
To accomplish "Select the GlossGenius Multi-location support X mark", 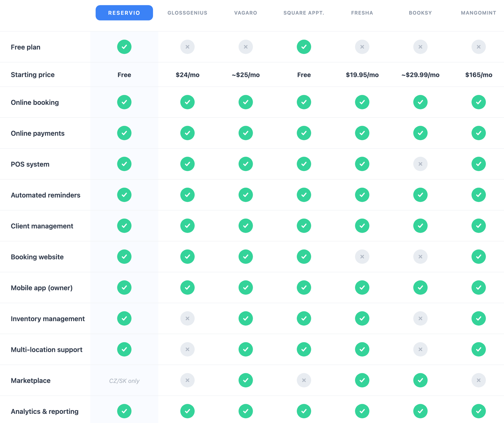I will tap(187, 349).
